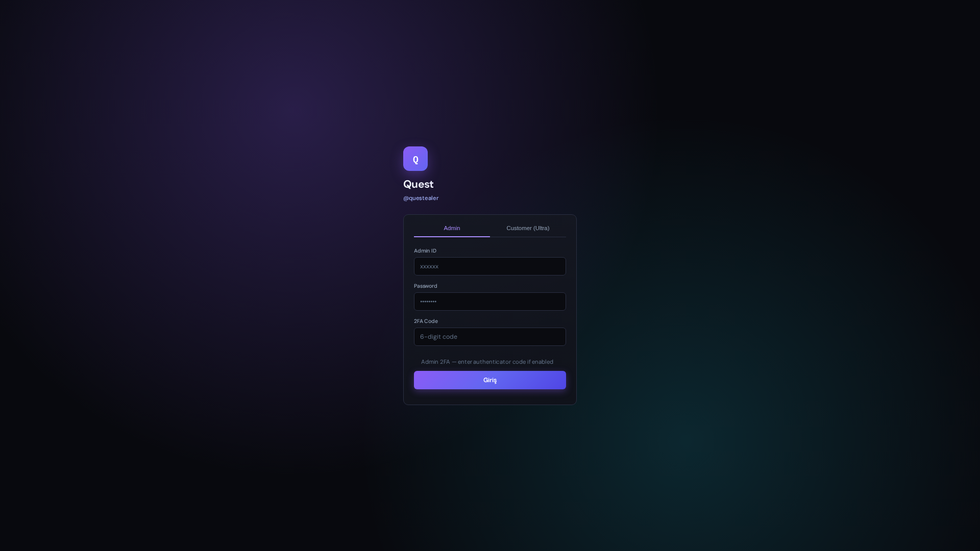Click the "2FA Code" label
This screenshot has width=980, height=551.
pos(426,321)
